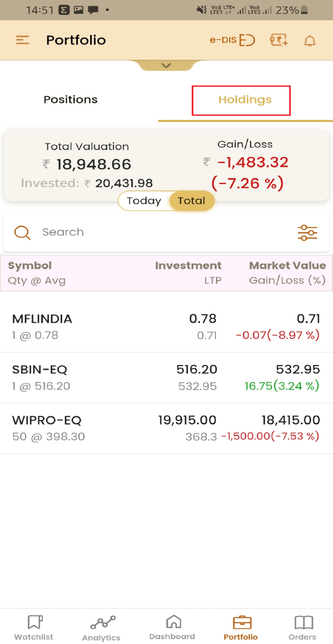Open Analytics in the bottom bar
The image size is (333, 644).
101,627
